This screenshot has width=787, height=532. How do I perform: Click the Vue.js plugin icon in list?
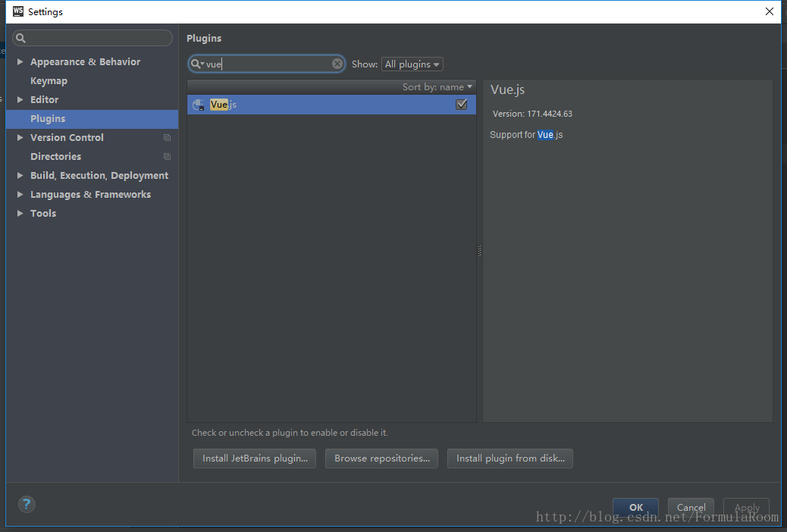(x=199, y=105)
